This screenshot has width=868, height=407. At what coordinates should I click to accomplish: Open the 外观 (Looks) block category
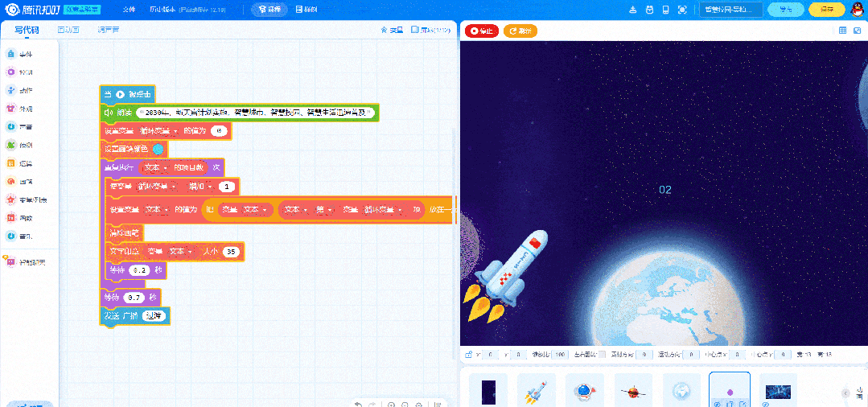(x=19, y=109)
